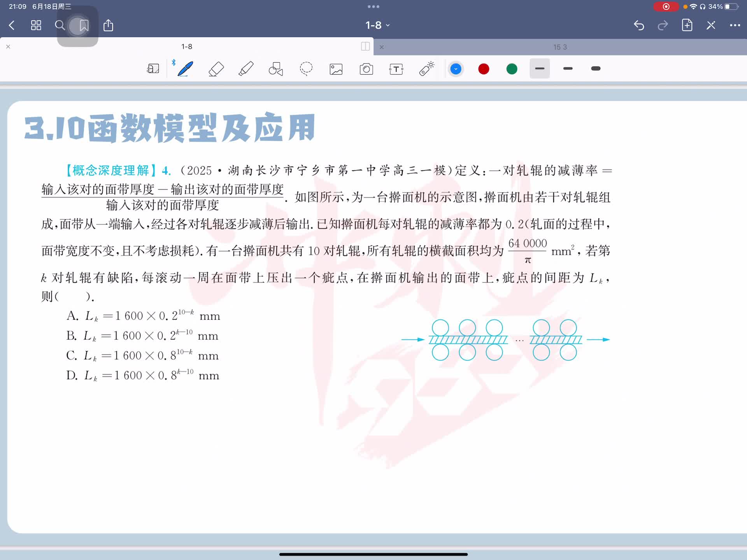
Task: Pick the red pen color
Action: [484, 69]
